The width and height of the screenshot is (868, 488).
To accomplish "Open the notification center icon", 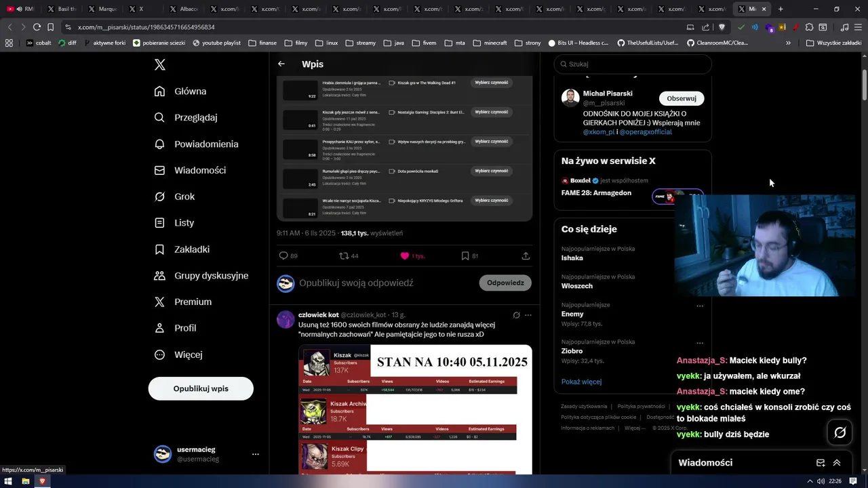I will tap(853, 481).
